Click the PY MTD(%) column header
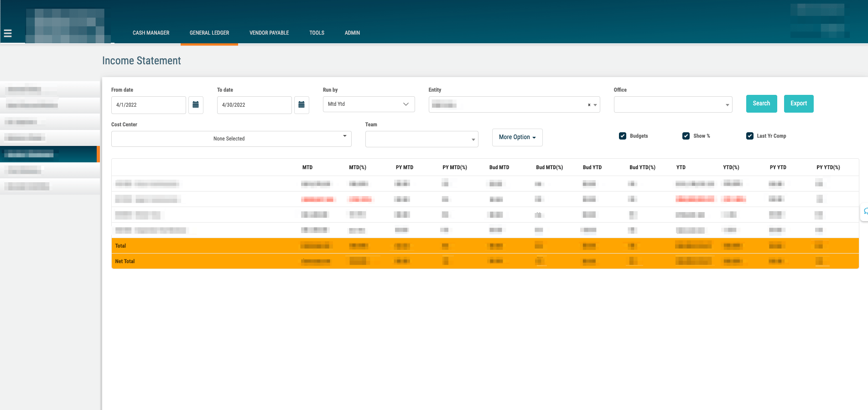 (455, 167)
